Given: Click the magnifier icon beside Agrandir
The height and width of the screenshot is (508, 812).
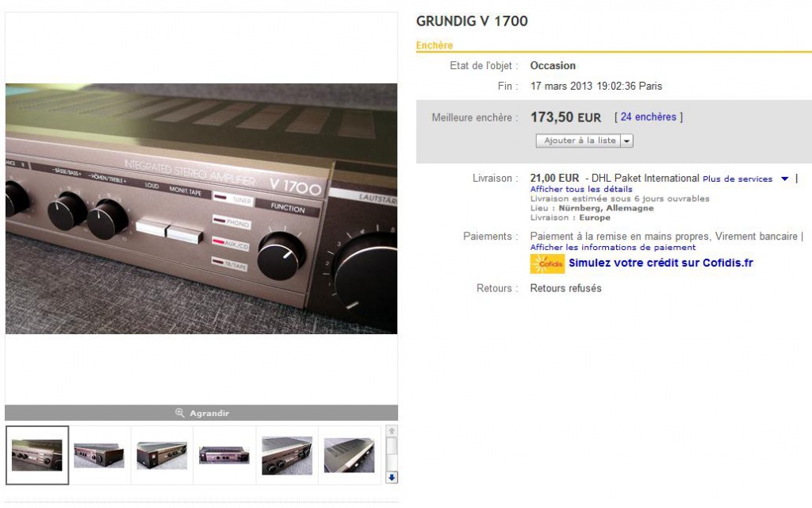Looking at the screenshot, I should 180,413.
